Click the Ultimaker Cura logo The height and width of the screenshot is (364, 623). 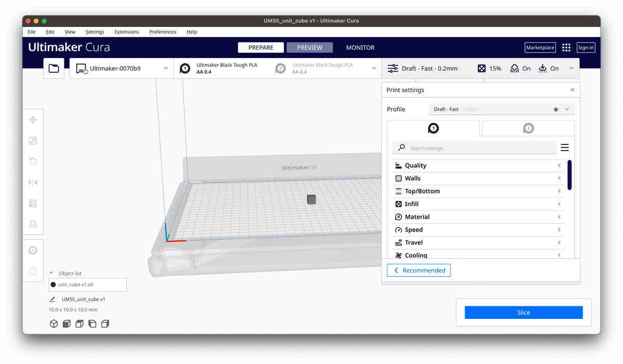coord(69,47)
